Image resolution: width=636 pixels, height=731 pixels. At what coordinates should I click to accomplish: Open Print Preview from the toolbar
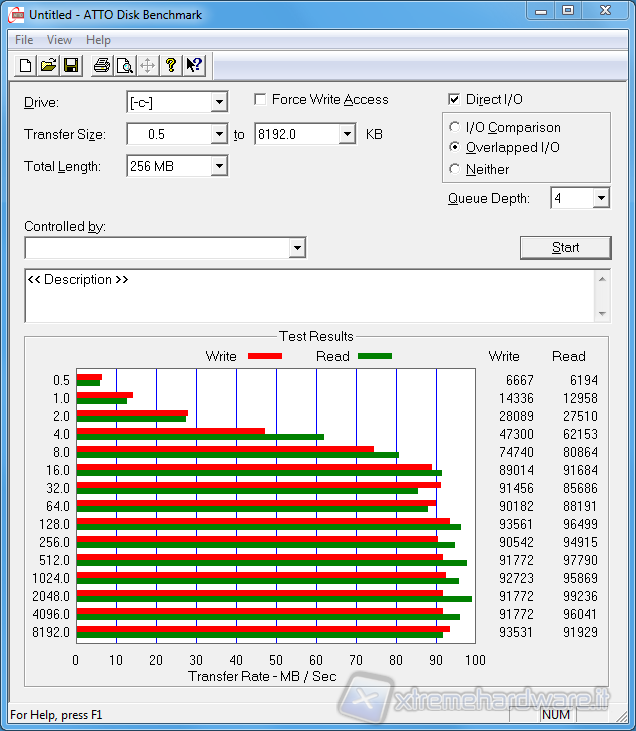pos(124,66)
